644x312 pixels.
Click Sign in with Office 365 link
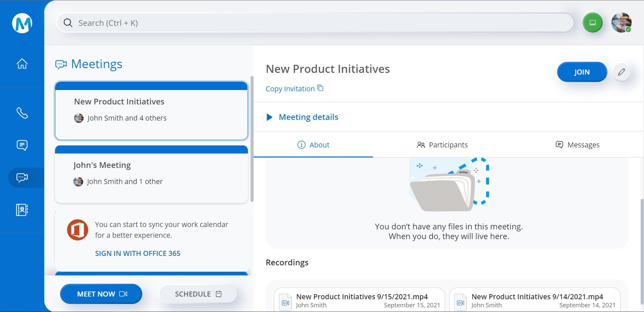(x=138, y=254)
